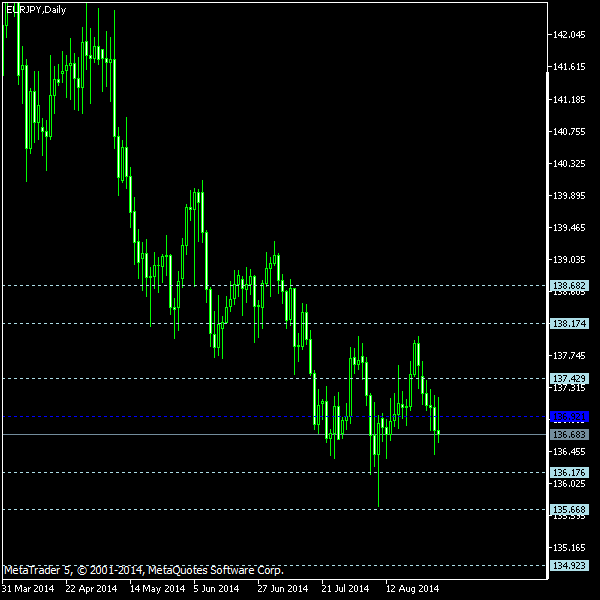Click the 138.174 pivot level label
Image resolution: width=600 pixels, height=600 pixels.
569,324
